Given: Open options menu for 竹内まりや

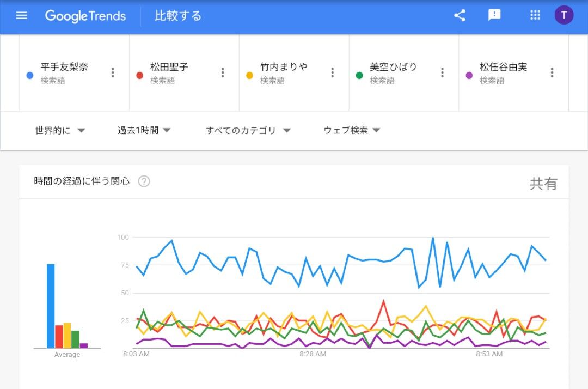Looking at the screenshot, I should click(x=333, y=72).
